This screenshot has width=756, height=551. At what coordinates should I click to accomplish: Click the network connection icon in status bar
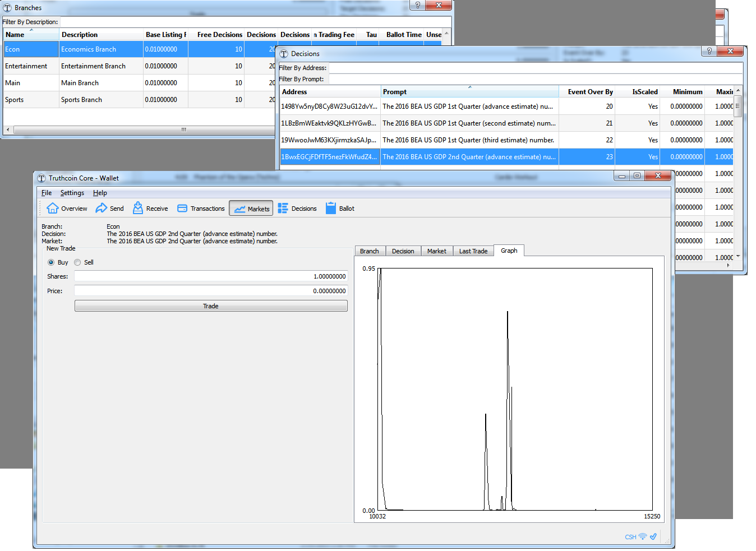pyautogui.click(x=643, y=536)
